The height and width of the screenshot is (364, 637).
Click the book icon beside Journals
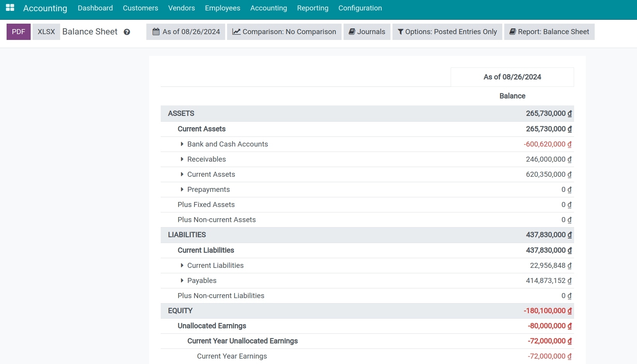pyautogui.click(x=352, y=32)
